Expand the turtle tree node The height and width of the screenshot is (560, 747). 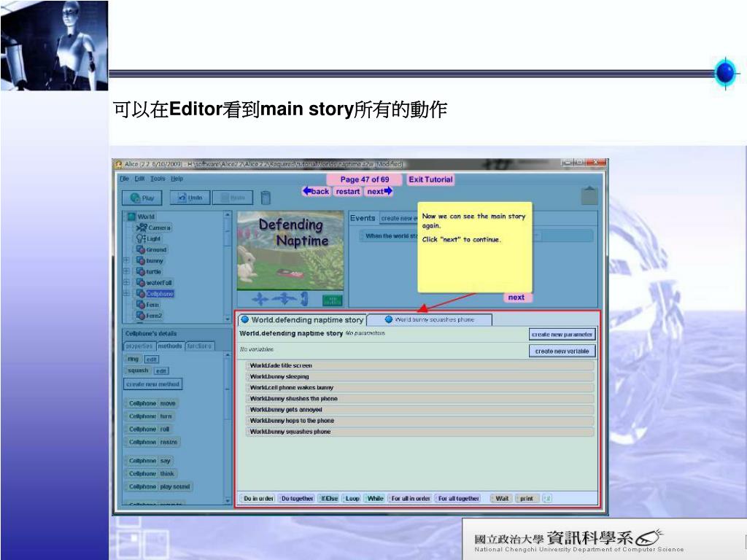[127, 271]
